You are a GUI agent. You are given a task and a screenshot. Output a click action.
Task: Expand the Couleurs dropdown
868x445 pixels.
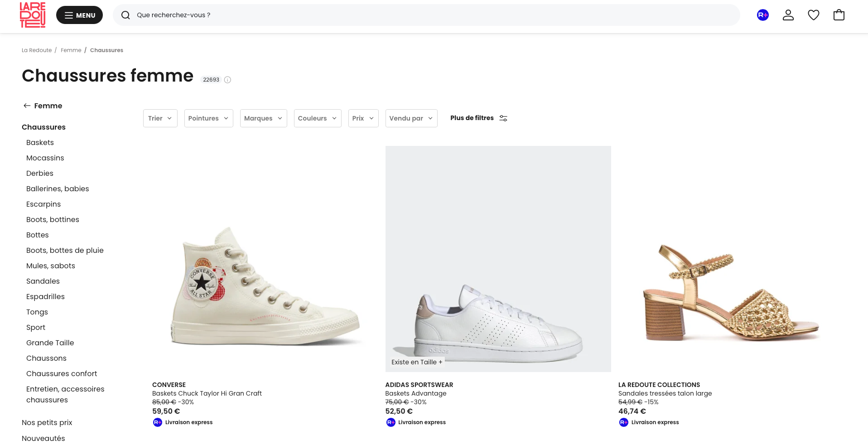[318, 118]
